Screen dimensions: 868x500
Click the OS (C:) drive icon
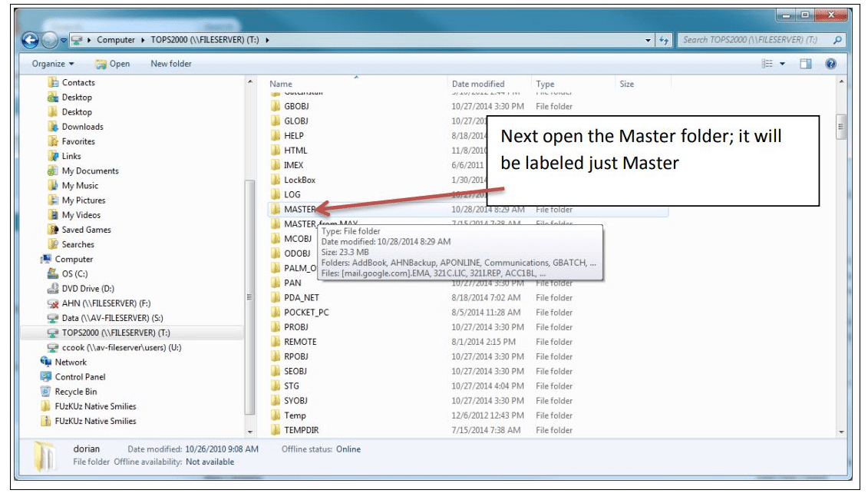tap(53, 273)
